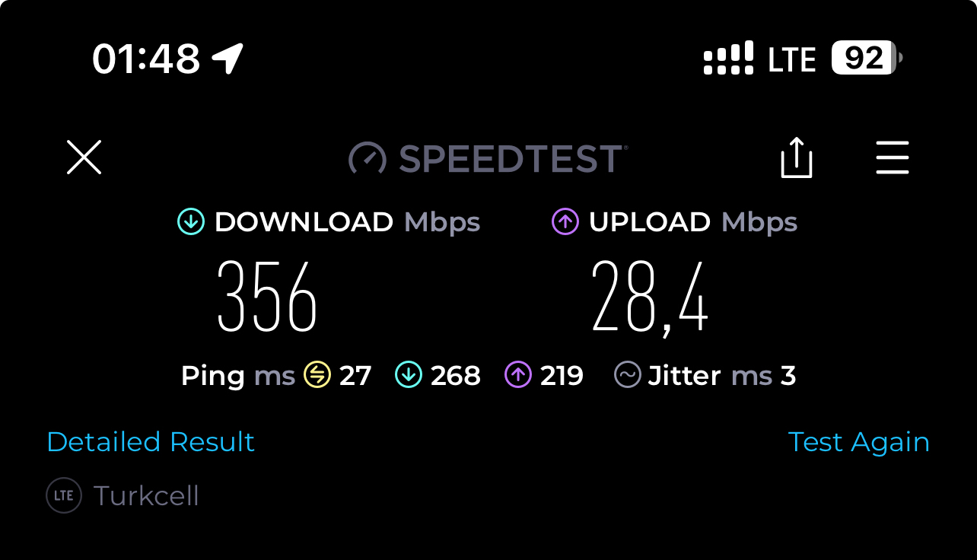Tap the 28,4 upload speed value
Image resolution: width=977 pixels, height=560 pixels.
click(x=651, y=298)
